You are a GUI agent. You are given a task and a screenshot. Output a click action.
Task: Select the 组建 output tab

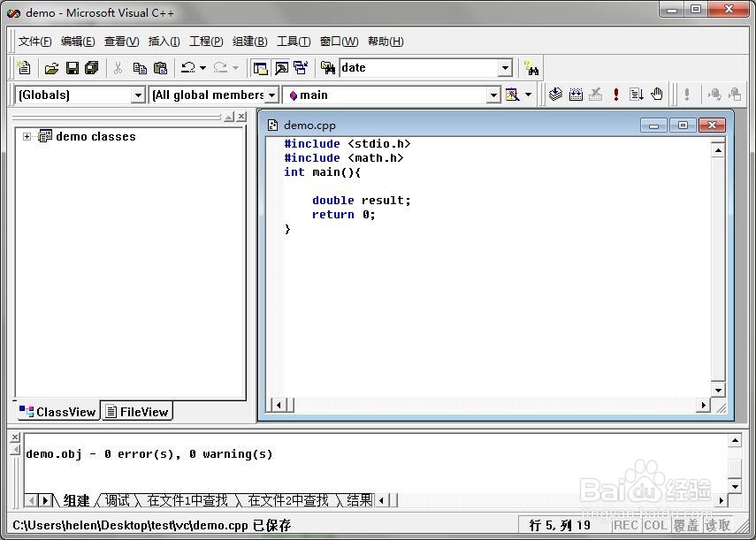pyautogui.click(x=76, y=500)
